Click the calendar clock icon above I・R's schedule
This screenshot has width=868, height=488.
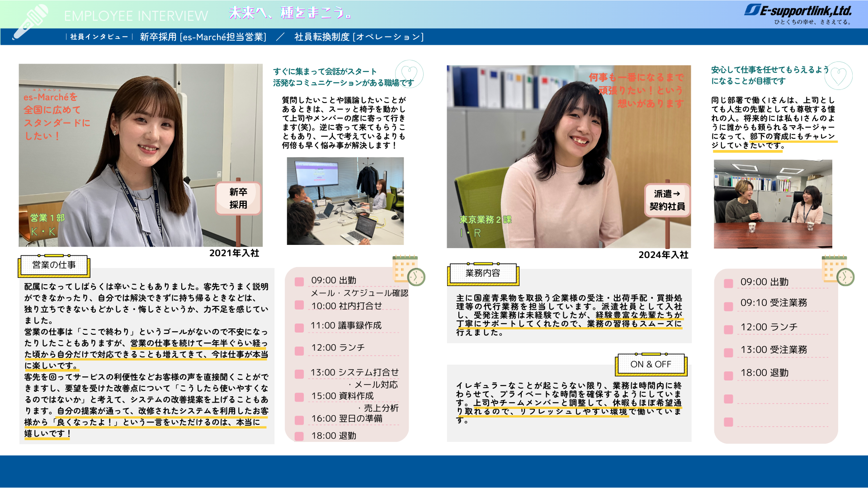(x=838, y=270)
